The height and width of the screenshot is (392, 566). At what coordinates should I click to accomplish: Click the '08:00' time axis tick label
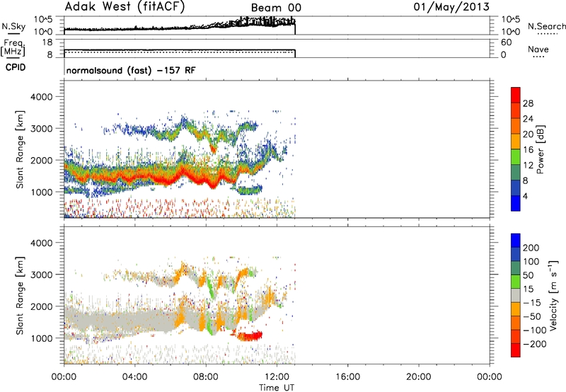pyautogui.click(x=206, y=377)
